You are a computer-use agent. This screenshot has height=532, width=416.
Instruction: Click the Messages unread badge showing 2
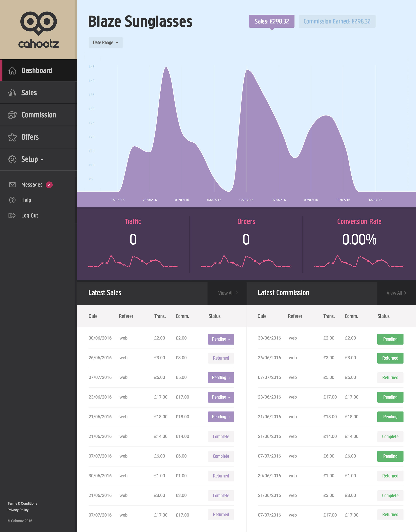click(x=49, y=185)
